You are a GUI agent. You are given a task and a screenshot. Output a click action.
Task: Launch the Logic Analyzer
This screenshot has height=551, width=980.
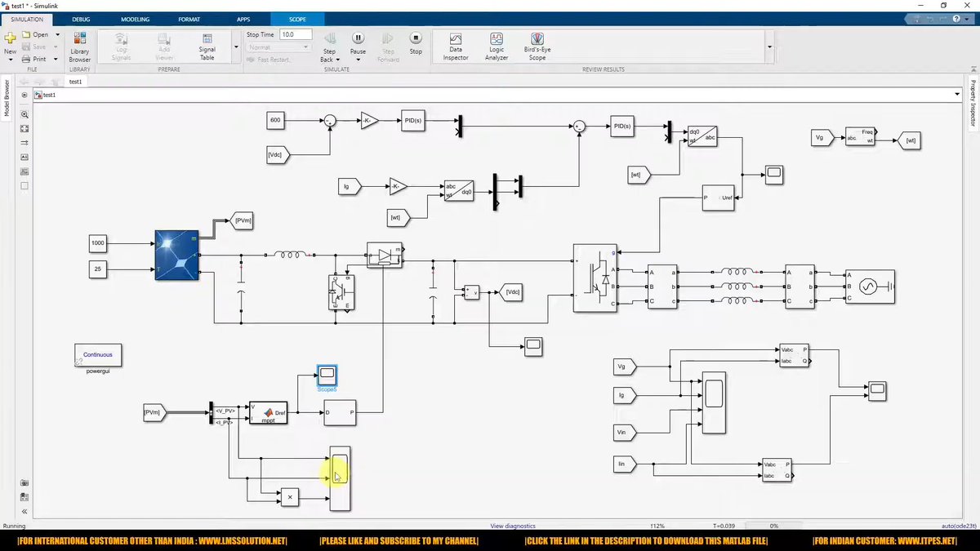pyautogui.click(x=497, y=47)
